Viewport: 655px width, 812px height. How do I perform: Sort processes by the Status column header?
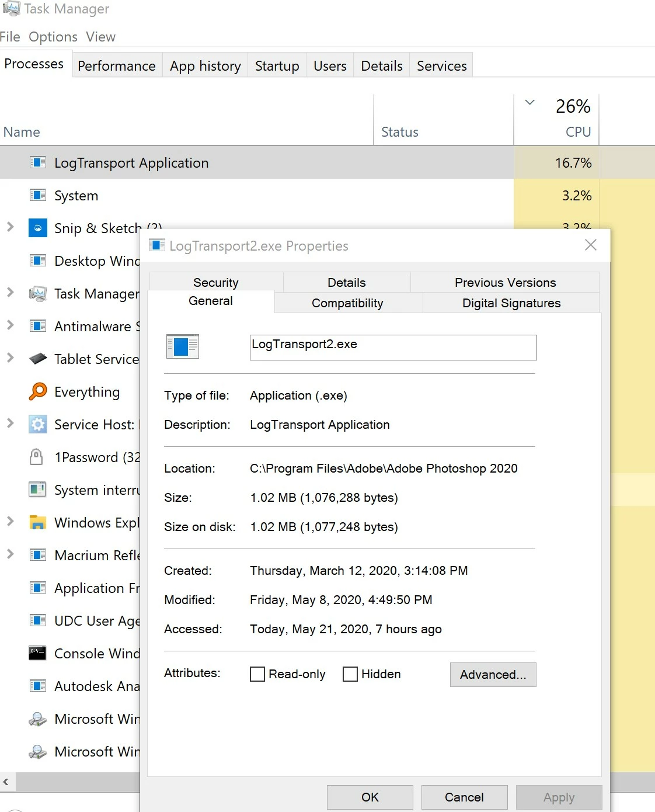(400, 132)
